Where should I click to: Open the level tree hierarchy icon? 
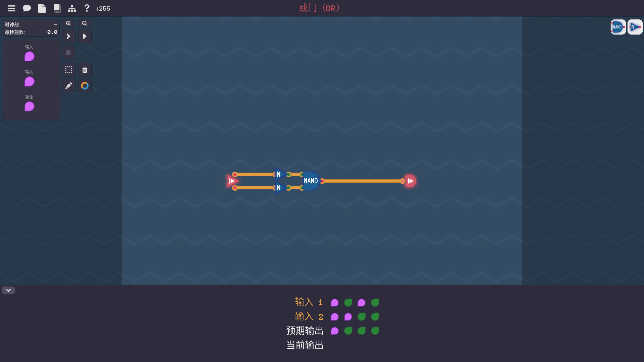coord(72,8)
